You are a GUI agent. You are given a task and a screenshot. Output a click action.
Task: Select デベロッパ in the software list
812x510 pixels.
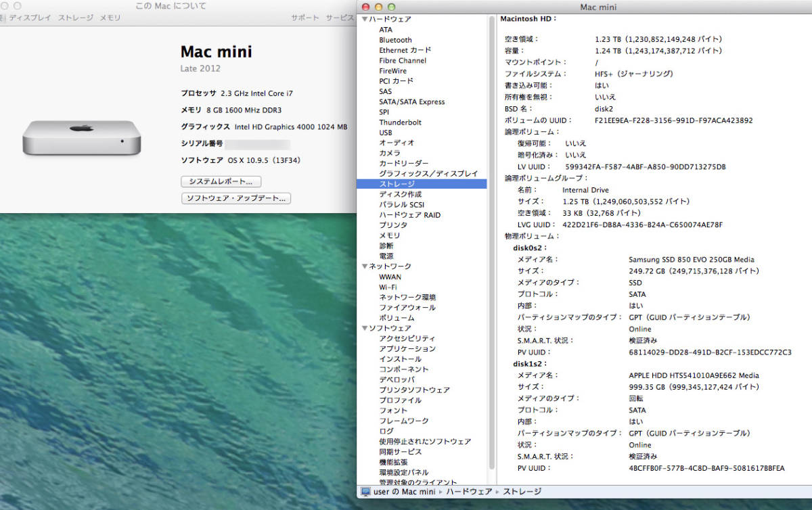pos(397,379)
